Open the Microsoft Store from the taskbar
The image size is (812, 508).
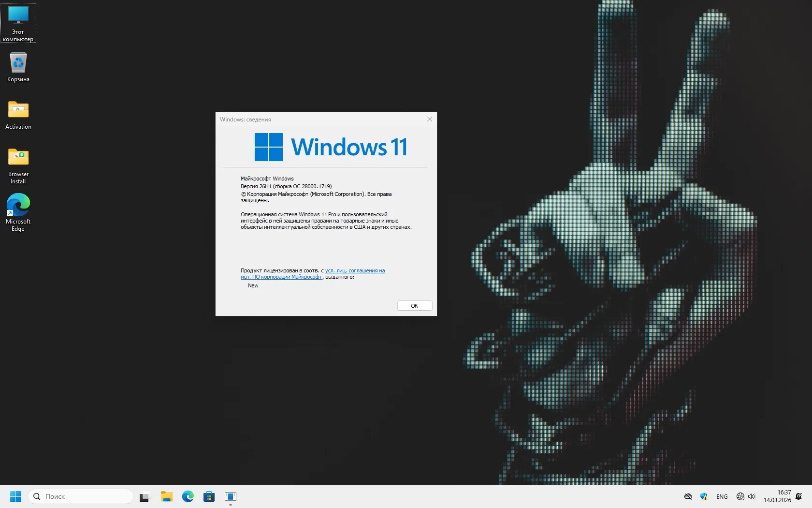click(x=209, y=496)
